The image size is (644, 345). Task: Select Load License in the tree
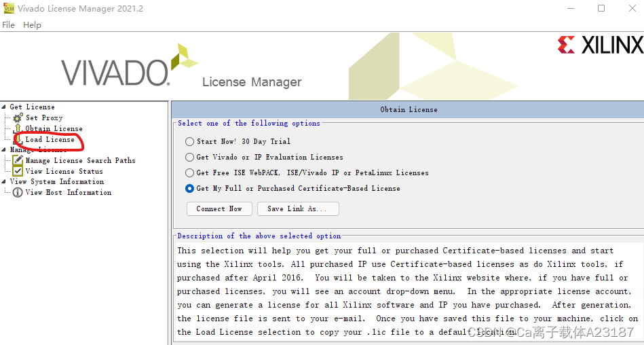tap(50, 139)
